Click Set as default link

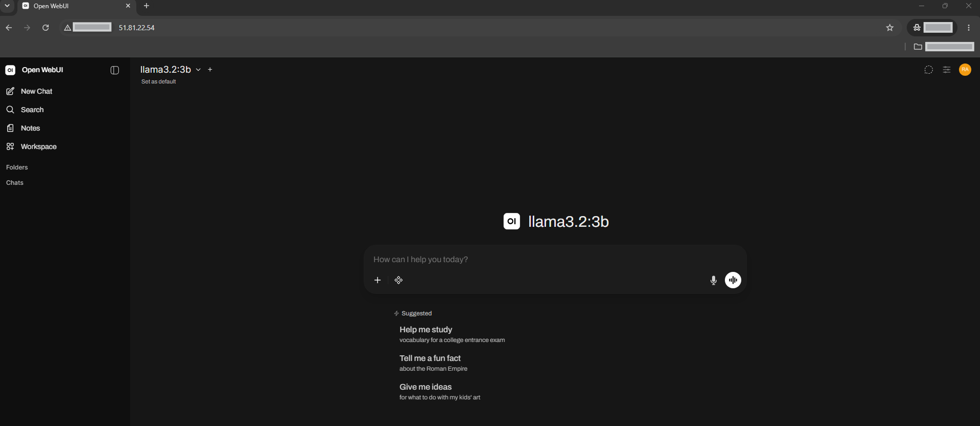point(158,81)
